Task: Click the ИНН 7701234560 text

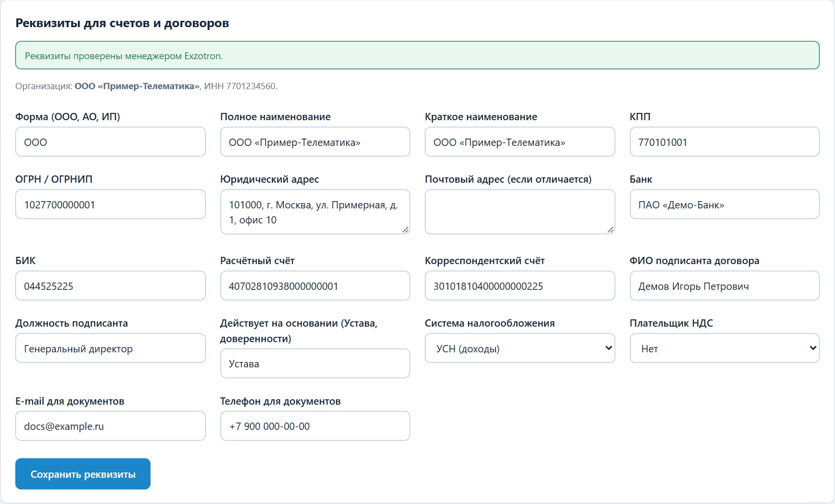Action: coord(240,86)
